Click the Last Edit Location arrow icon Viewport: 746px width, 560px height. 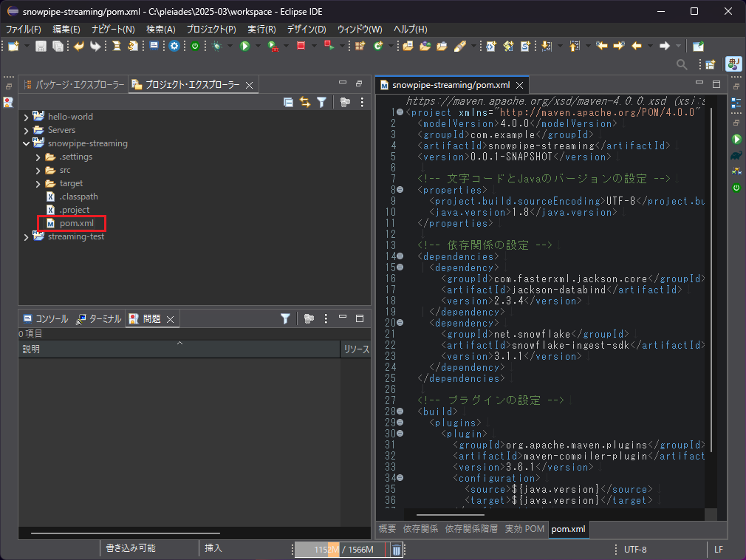click(602, 46)
